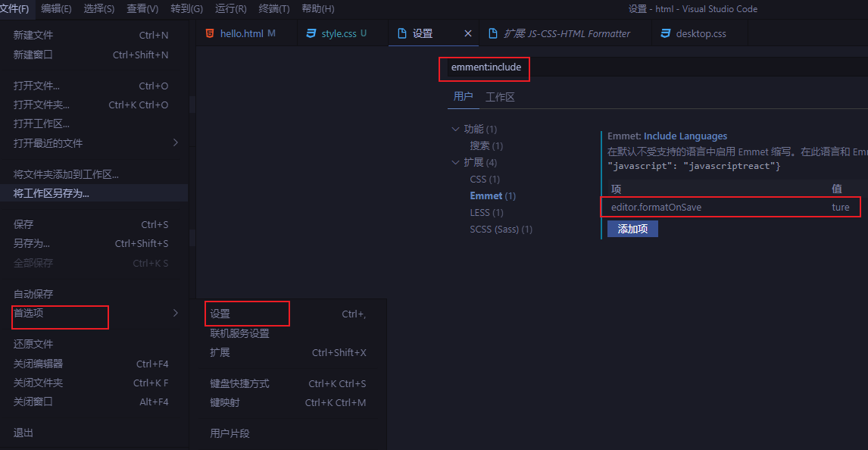Open the 运行(R) menu
This screenshot has height=450, width=868.
(230, 9)
